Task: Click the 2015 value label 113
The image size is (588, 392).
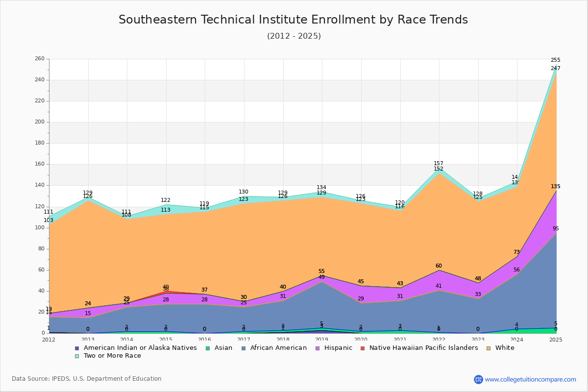Action: [166, 210]
